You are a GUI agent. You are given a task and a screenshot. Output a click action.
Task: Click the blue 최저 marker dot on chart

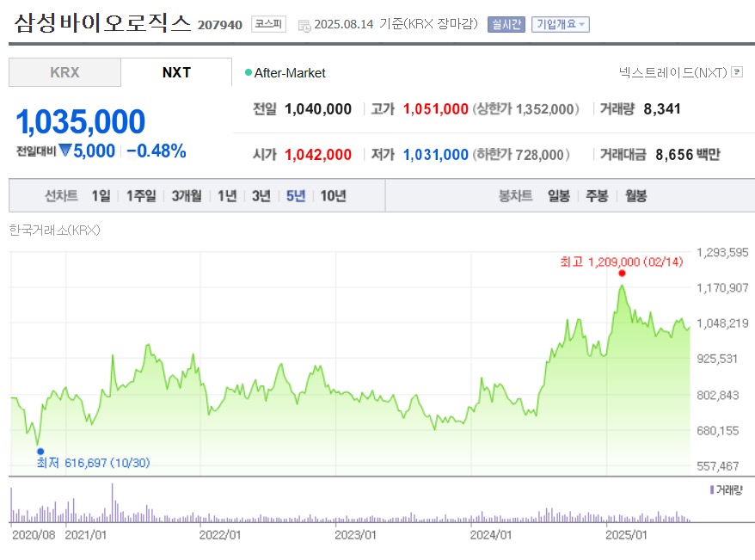point(40,451)
